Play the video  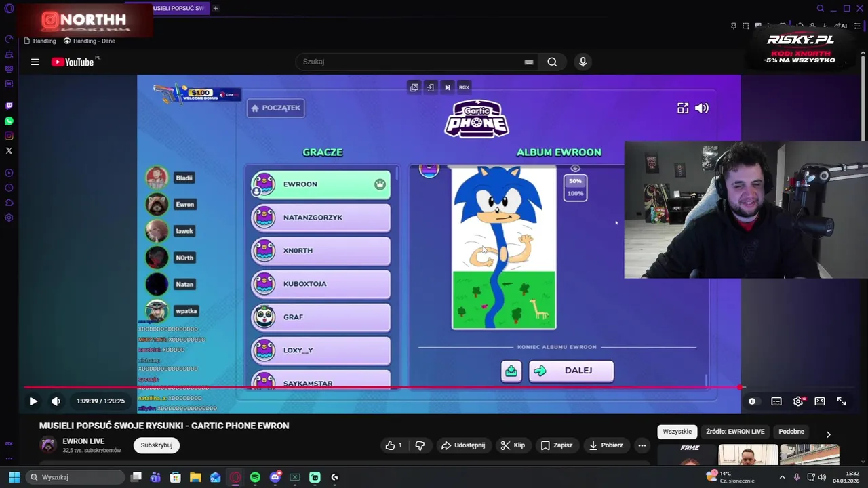[x=33, y=401]
